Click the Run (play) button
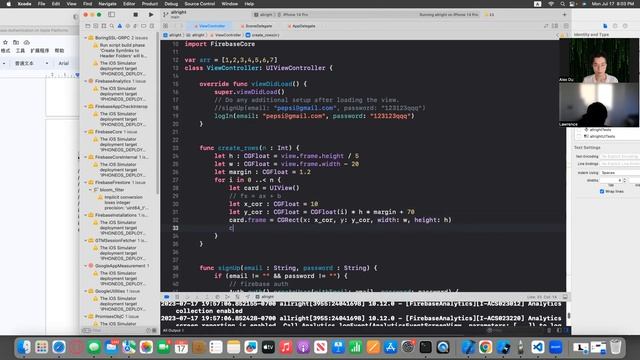This screenshot has height=360, width=640. tap(151, 14)
